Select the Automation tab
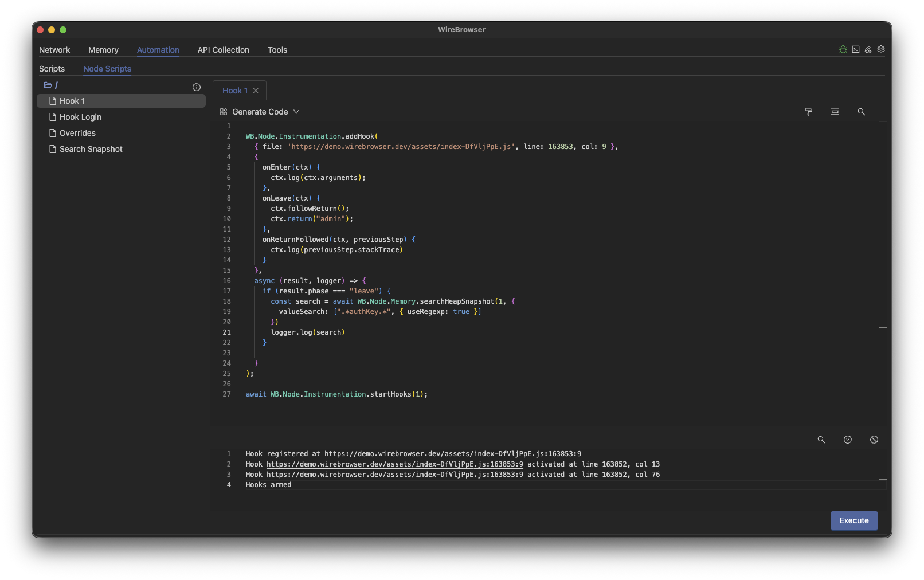The width and height of the screenshot is (924, 580). (158, 50)
